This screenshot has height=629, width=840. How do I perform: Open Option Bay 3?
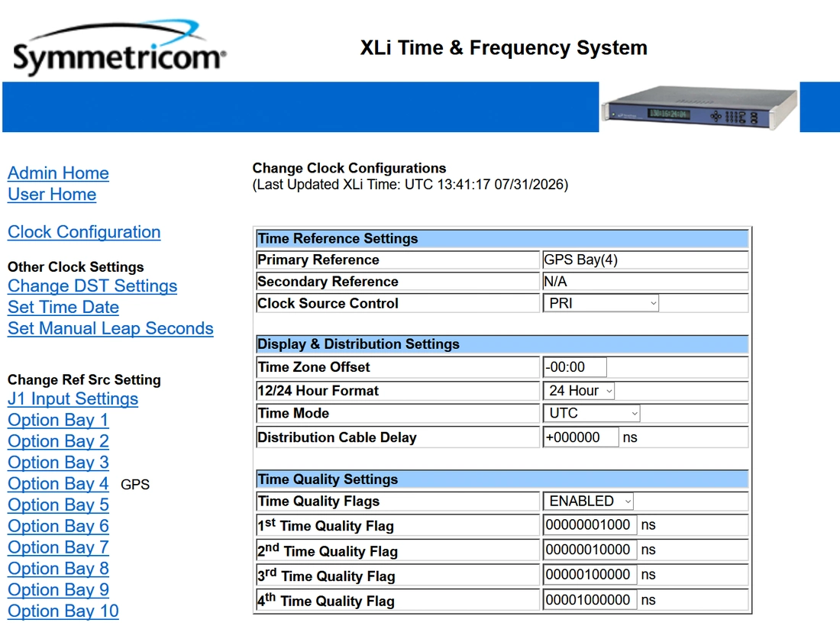[58, 463]
